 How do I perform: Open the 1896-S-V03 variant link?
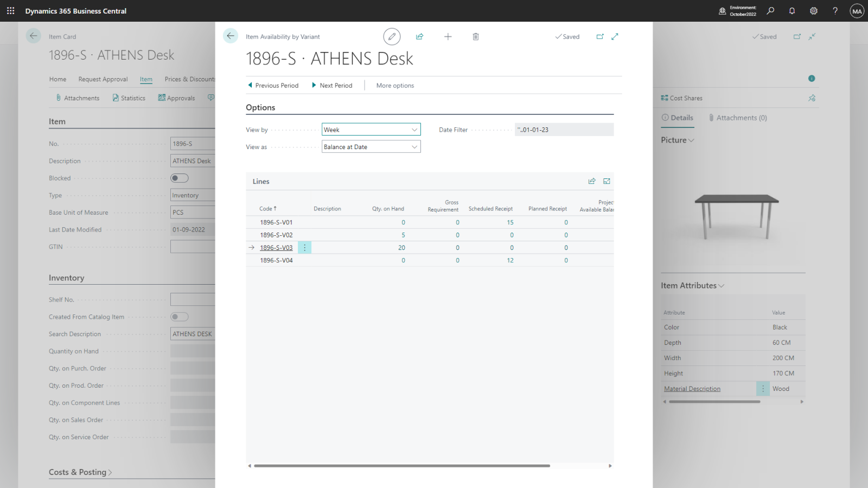276,248
